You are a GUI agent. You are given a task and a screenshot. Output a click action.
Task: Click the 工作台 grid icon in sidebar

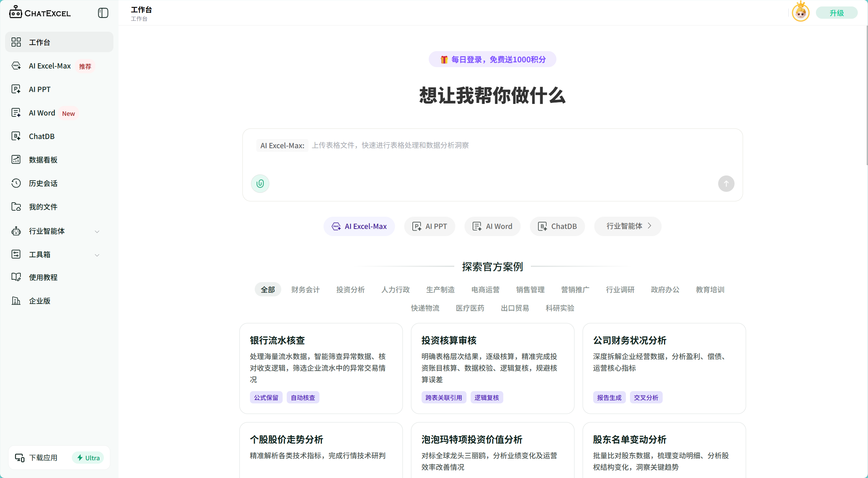coord(16,42)
